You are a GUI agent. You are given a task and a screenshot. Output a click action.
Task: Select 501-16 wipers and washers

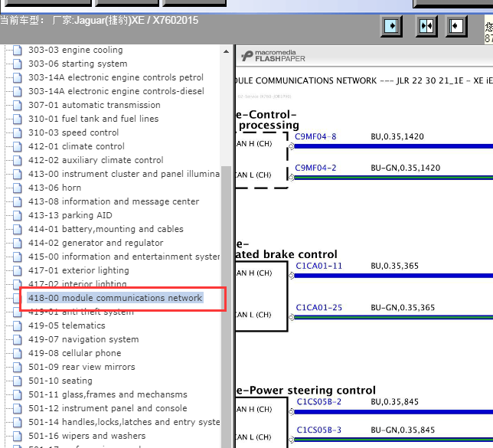pos(87,436)
